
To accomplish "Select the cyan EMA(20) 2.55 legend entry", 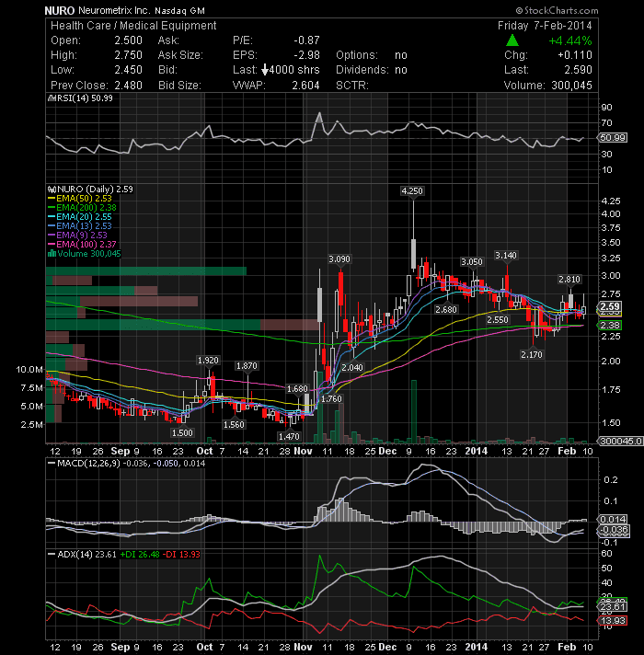I will 80,217.
